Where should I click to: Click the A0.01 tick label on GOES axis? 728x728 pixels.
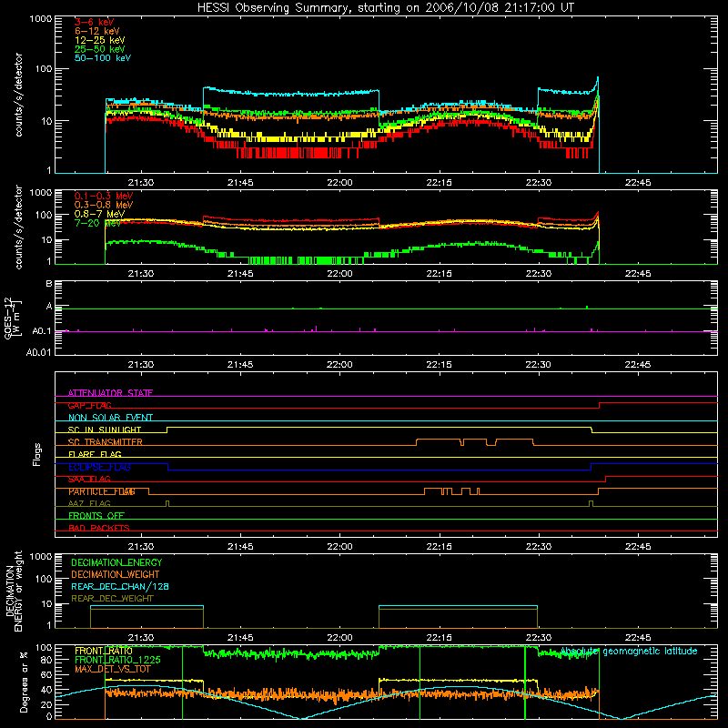tap(39, 352)
